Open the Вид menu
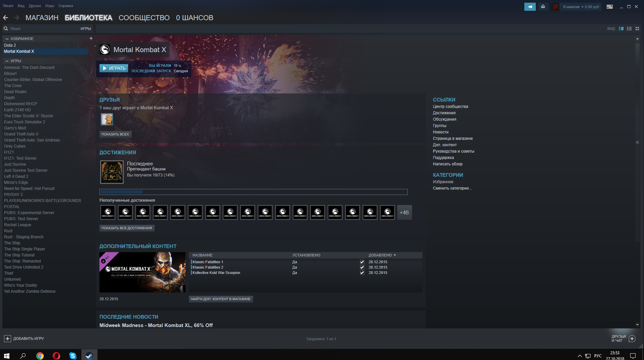The image size is (644, 360). [x=21, y=6]
